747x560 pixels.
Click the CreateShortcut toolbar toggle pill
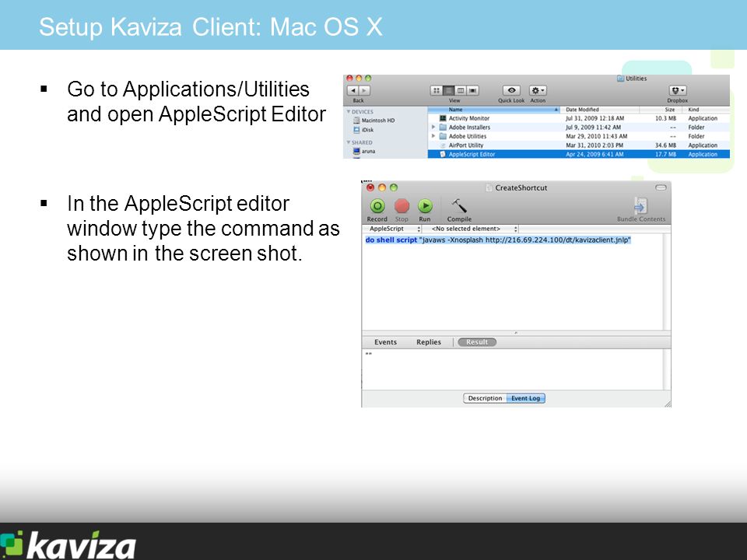coord(661,187)
